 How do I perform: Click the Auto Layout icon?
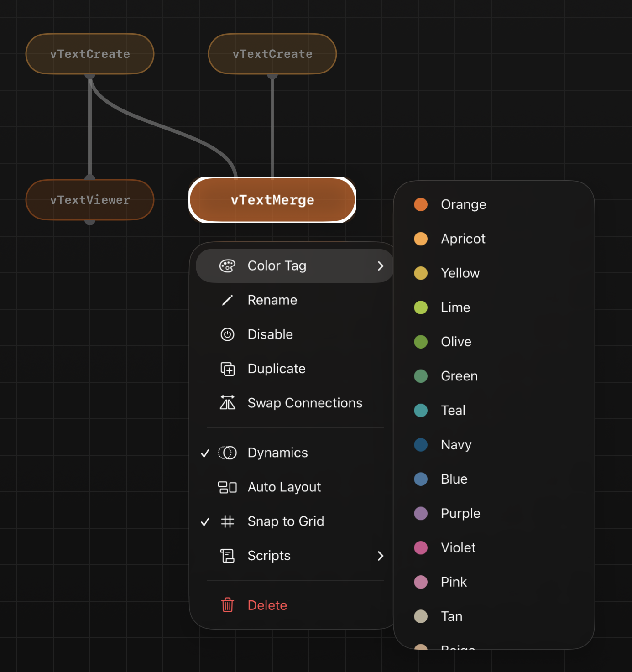(x=227, y=487)
